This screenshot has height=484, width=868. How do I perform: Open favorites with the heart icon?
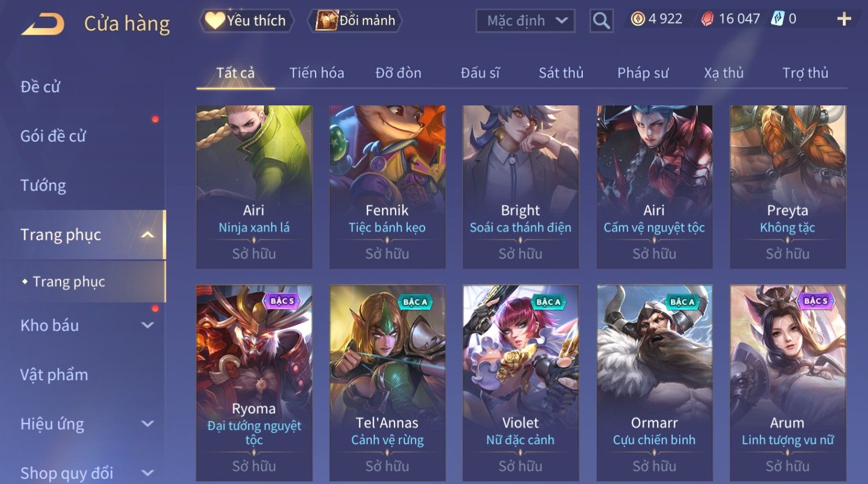214,21
